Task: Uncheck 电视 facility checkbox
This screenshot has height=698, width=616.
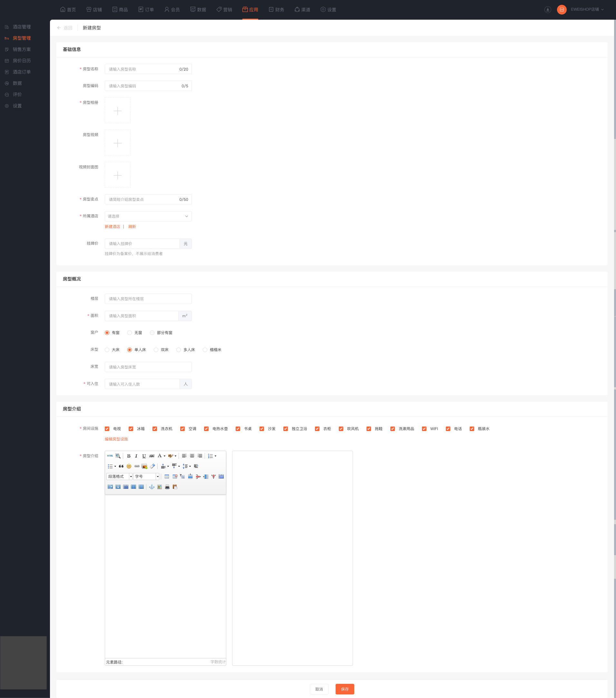Action: tap(107, 429)
